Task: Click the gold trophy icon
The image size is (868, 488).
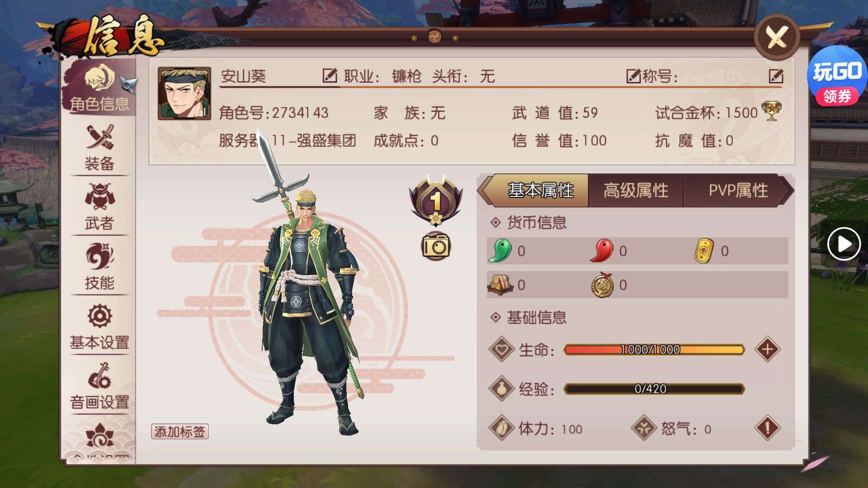Action: [771, 112]
